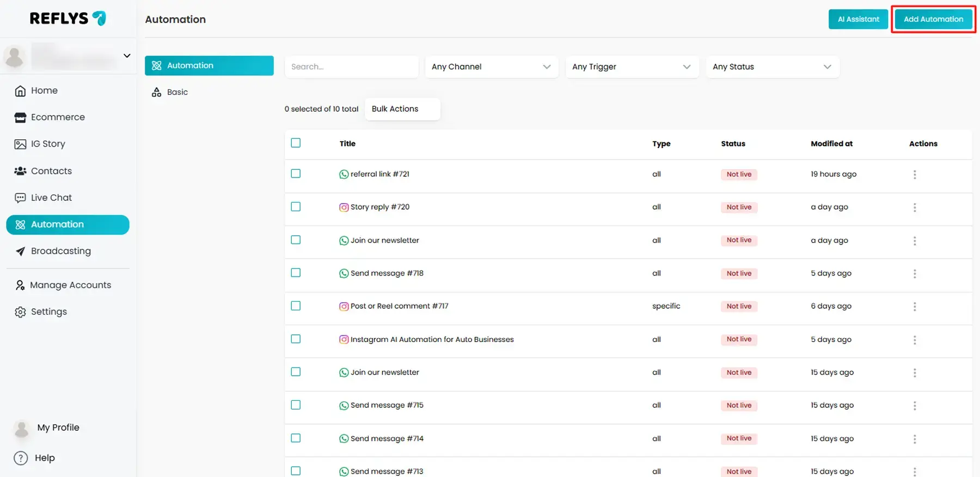This screenshot has width=980, height=477.
Task: Click the Add Automation button
Action: (933, 19)
